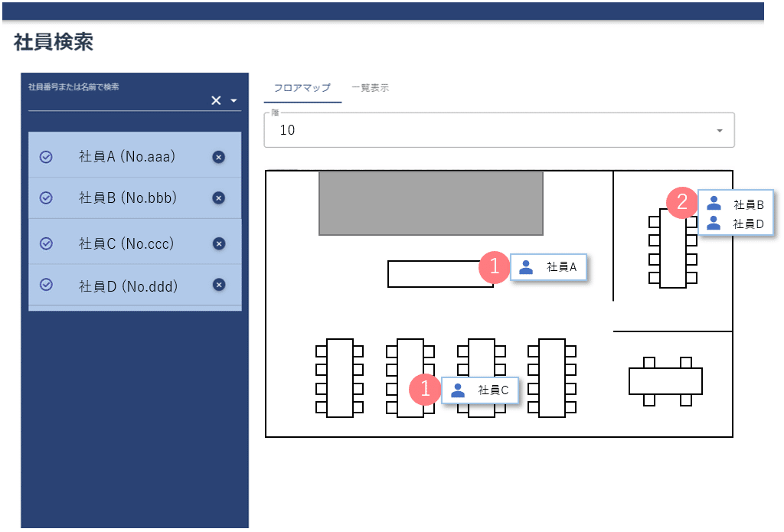Select the 社員B person icon in the cluster popup

714,204
